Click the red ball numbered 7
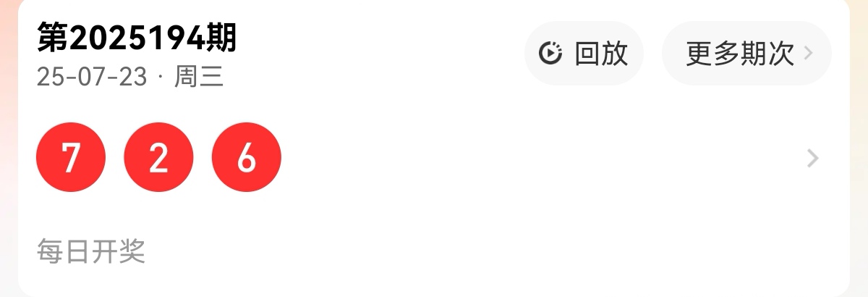Screen dimensions: 868x297 [71, 158]
